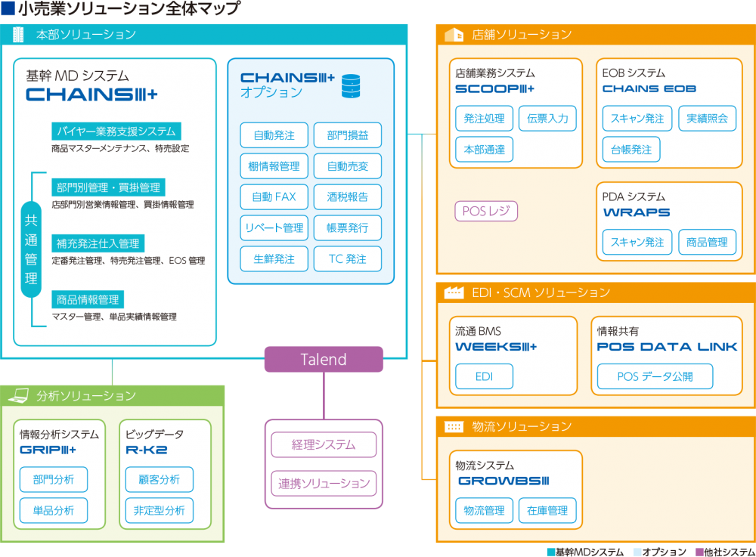The width and height of the screenshot is (756, 557).
Task: Click 物流管理 under GROWBSⅢ
Action: pos(484,510)
